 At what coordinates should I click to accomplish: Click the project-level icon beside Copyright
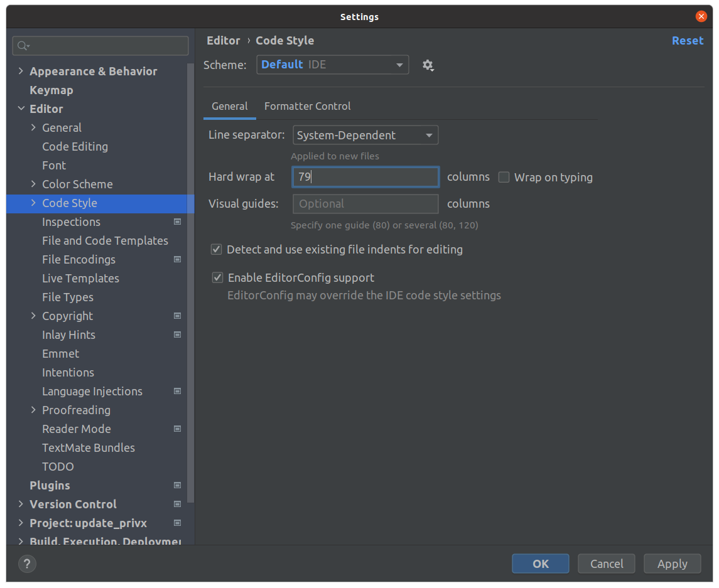click(178, 316)
